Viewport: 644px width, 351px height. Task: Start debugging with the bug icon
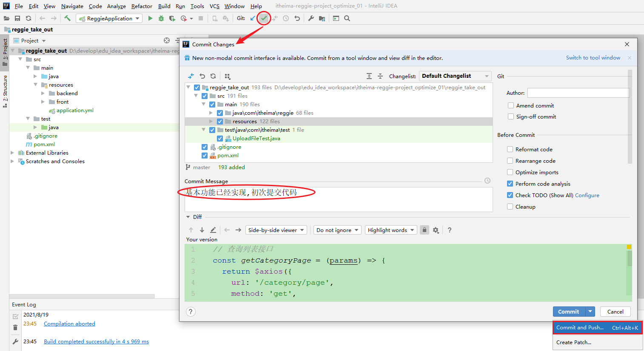coord(161,18)
